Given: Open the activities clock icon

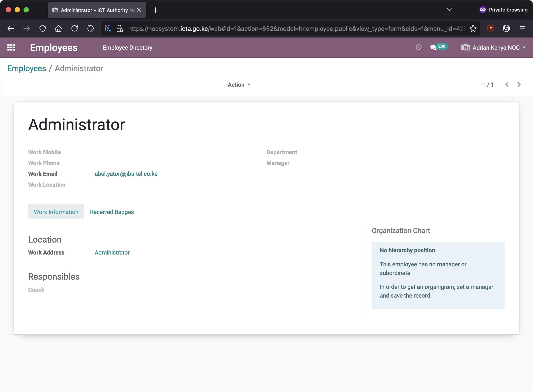Looking at the screenshot, I should pos(418,47).
